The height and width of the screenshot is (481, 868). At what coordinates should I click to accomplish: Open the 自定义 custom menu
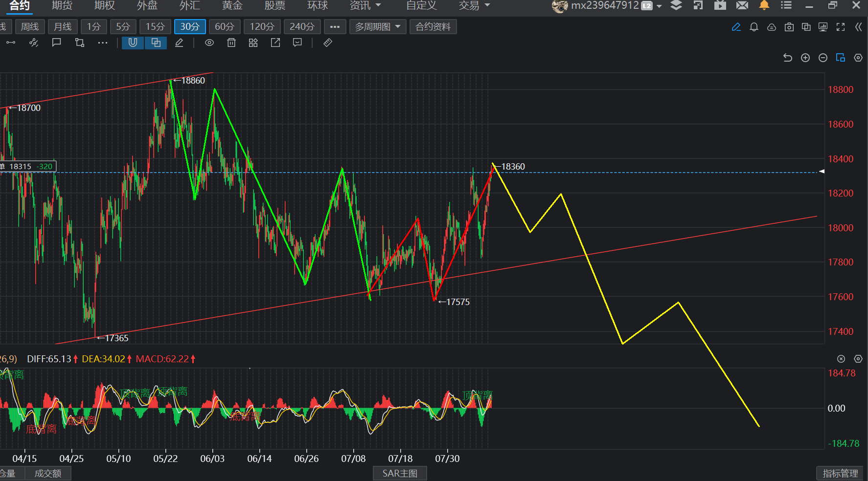[x=421, y=5]
